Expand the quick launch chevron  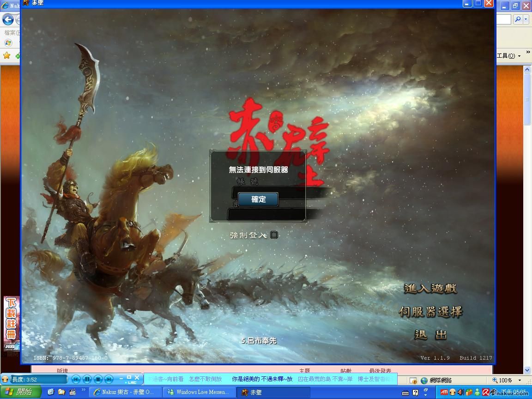pos(83,390)
